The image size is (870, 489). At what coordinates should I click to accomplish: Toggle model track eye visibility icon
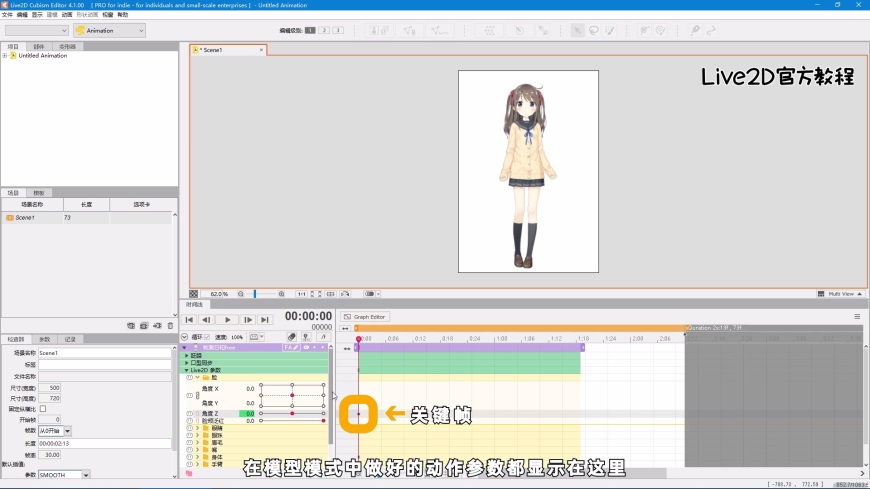[x=306, y=347]
